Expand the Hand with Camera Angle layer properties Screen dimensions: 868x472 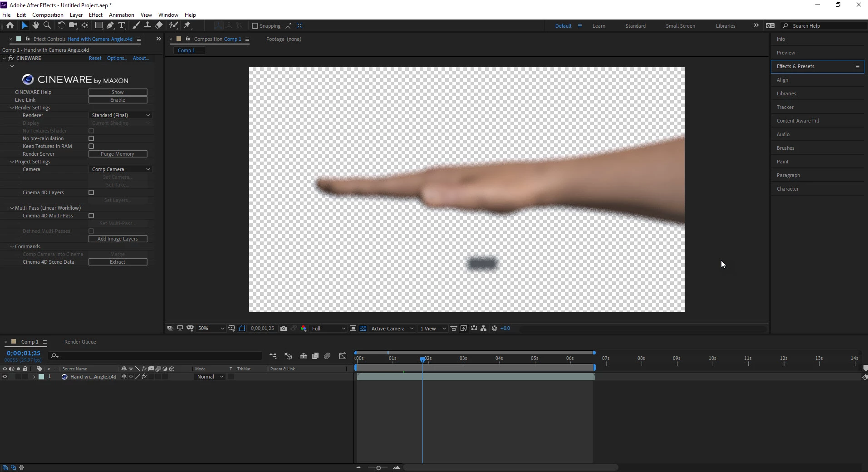coord(34,377)
